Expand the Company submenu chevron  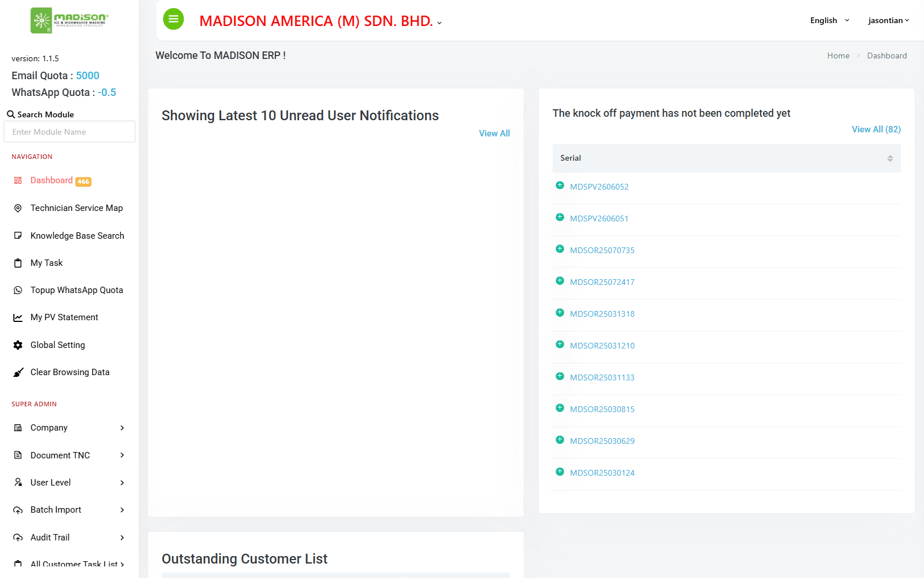[122, 428]
